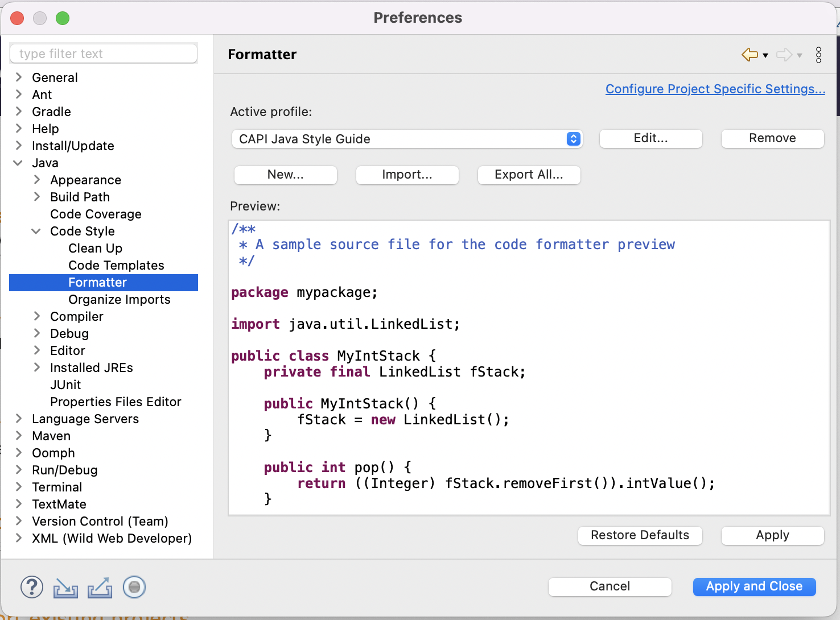Expand the General tree node

19,77
